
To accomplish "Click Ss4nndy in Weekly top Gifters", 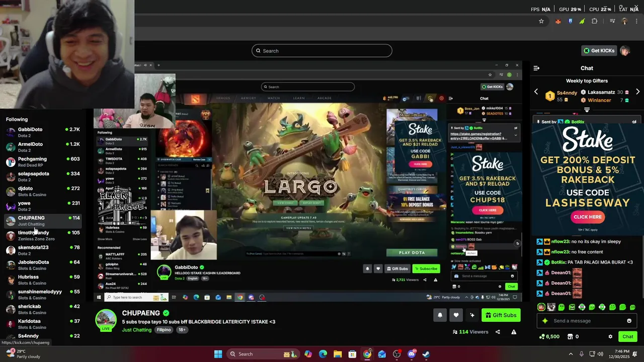I will pyautogui.click(x=567, y=93).
